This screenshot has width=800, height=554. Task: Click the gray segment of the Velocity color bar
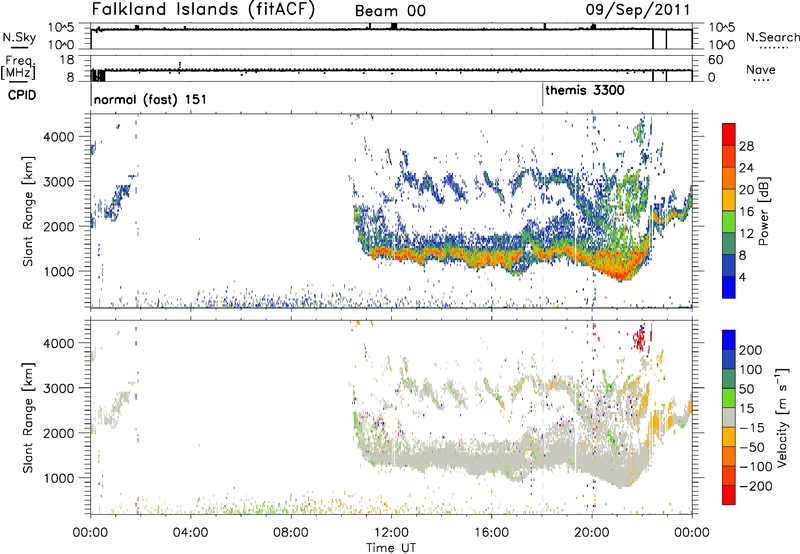(729, 417)
